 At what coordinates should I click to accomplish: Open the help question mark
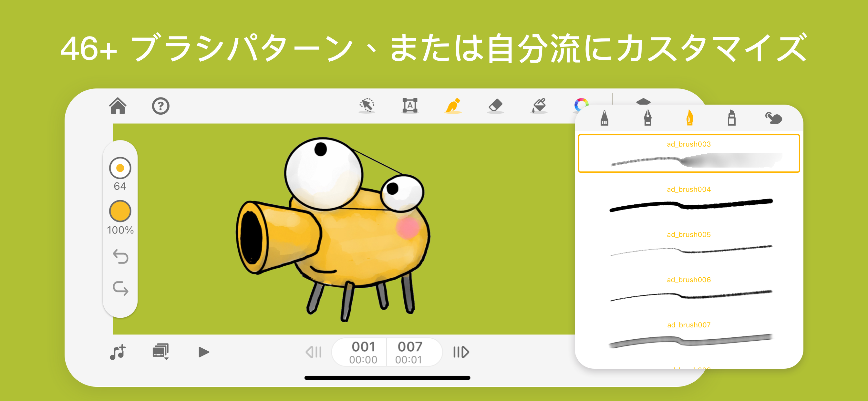click(x=160, y=106)
